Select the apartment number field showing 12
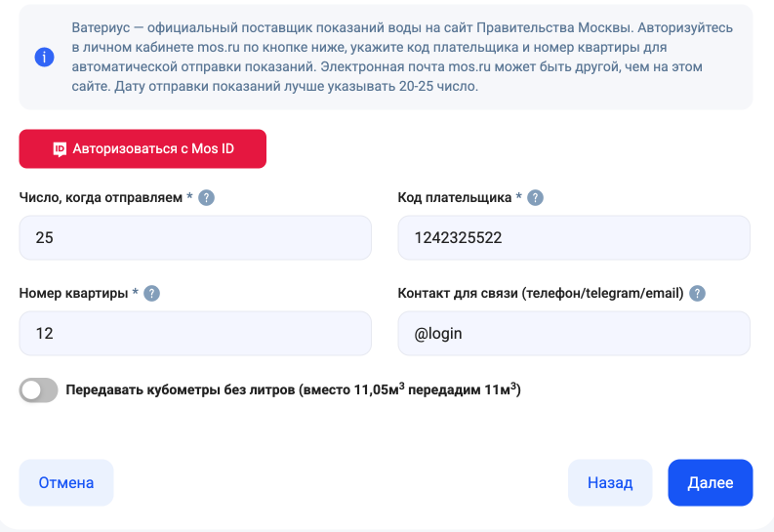This screenshot has height=532, width=774. coord(195,333)
